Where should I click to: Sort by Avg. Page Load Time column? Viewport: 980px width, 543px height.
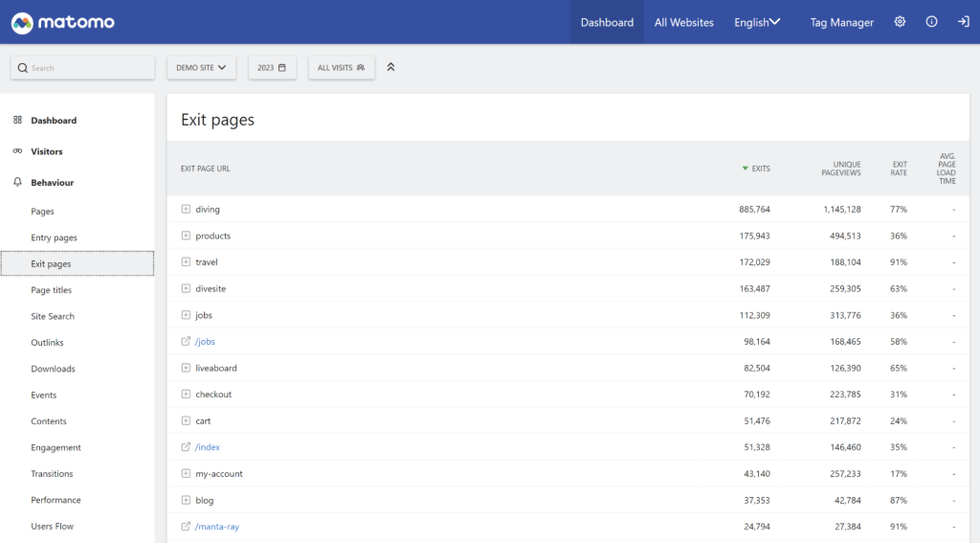pos(947,169)
